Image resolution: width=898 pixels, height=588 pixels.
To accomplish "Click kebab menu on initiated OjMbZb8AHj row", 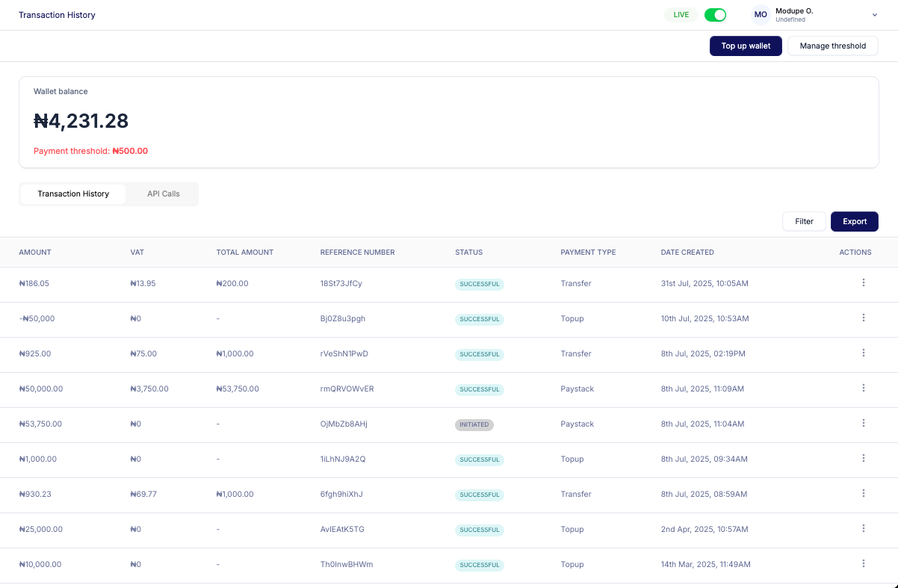I will click(x=863, y=423).
